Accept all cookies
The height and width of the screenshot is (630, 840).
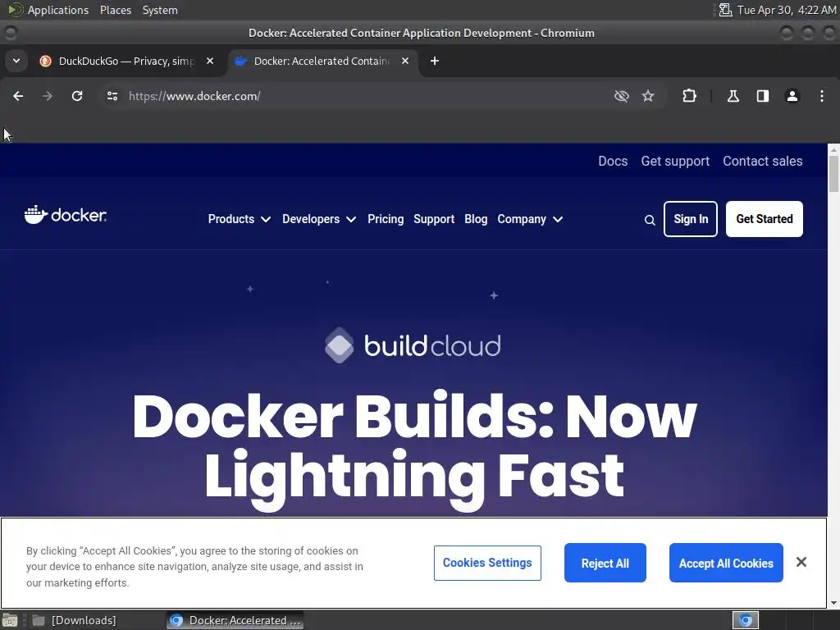726,563
